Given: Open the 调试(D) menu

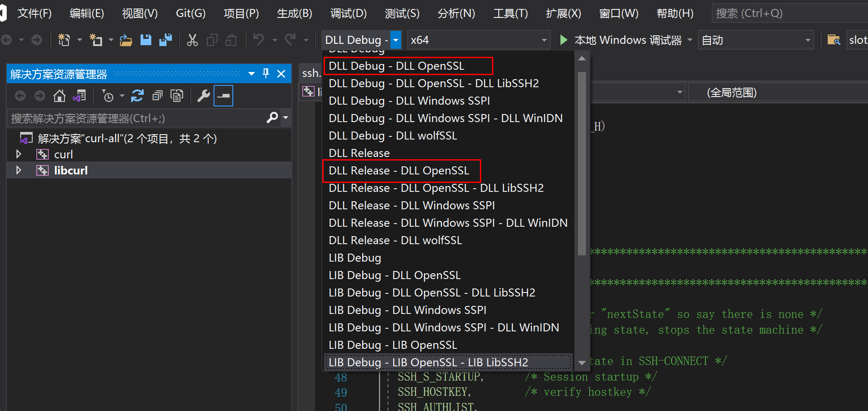Looking at the screenshot, I should 349,13.
